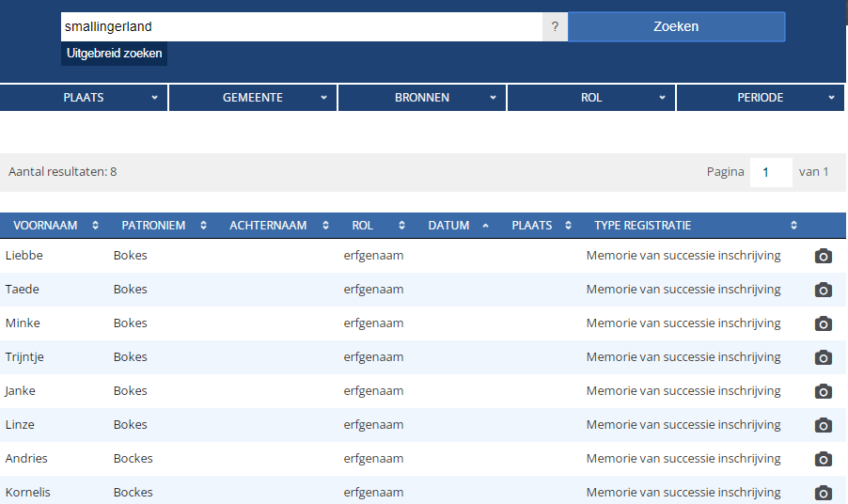
Task: Expand the BRONNEN filter menu
Action: [422, 98]
